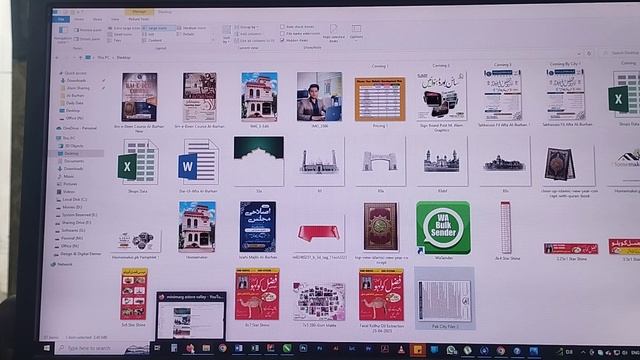The width and height of the screenshot is (640, 360).
Task: Open VLC media player from taskbar
Action: pos(401,349)
